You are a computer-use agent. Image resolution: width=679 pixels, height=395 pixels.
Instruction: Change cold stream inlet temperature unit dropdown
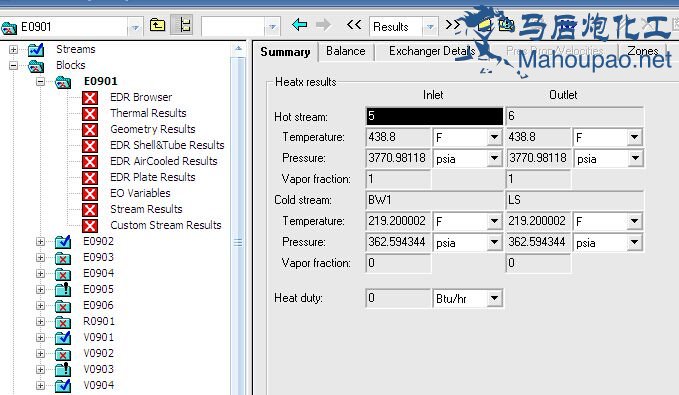tap(494, 221)
